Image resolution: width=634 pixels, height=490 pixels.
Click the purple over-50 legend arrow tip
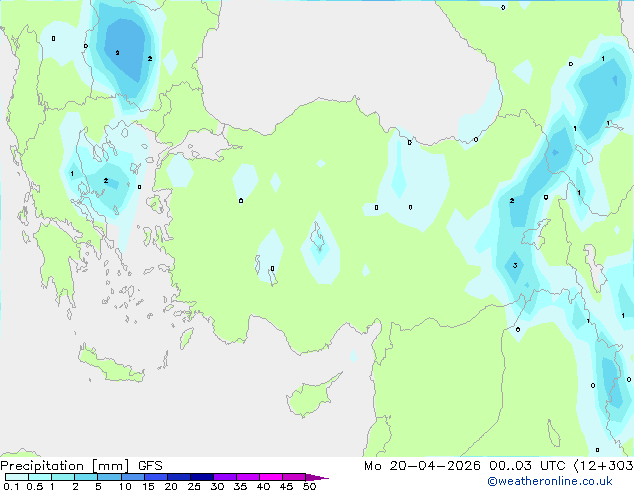click(317, 477)
